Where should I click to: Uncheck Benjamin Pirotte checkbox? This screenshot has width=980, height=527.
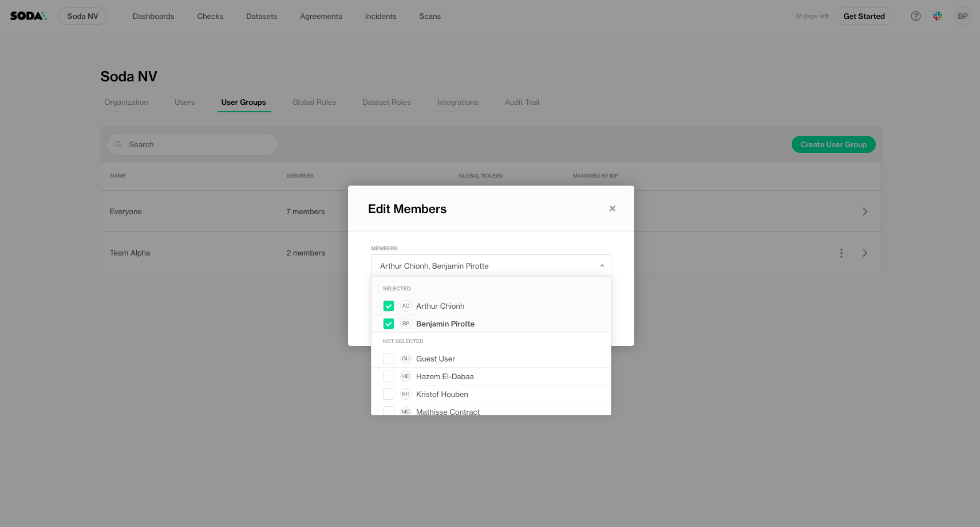(389, 324)
